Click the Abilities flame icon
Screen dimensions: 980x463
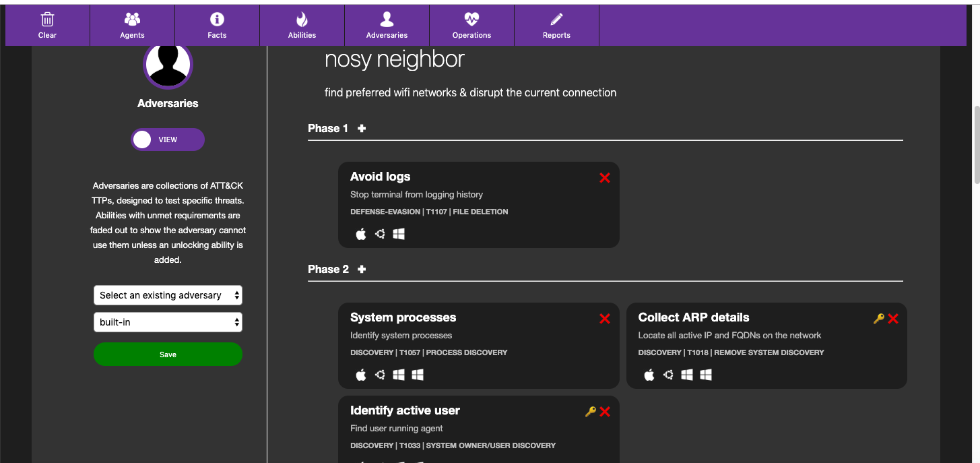(x=302, y=20)
